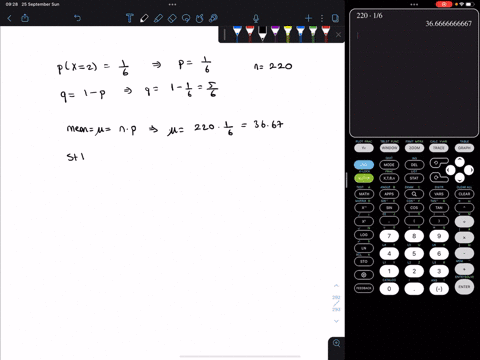Tap the STAT key
480x360 pixels.
(x=414, y=178)
